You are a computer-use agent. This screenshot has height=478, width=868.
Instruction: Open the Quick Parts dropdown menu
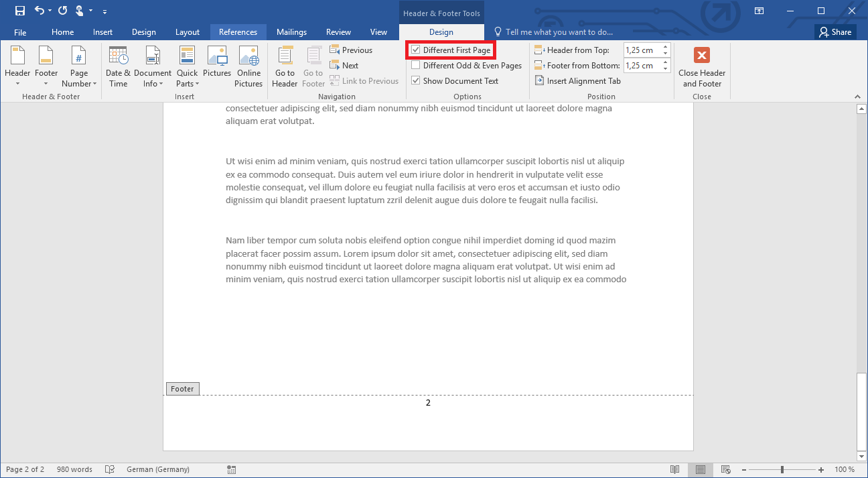[187, 84]
